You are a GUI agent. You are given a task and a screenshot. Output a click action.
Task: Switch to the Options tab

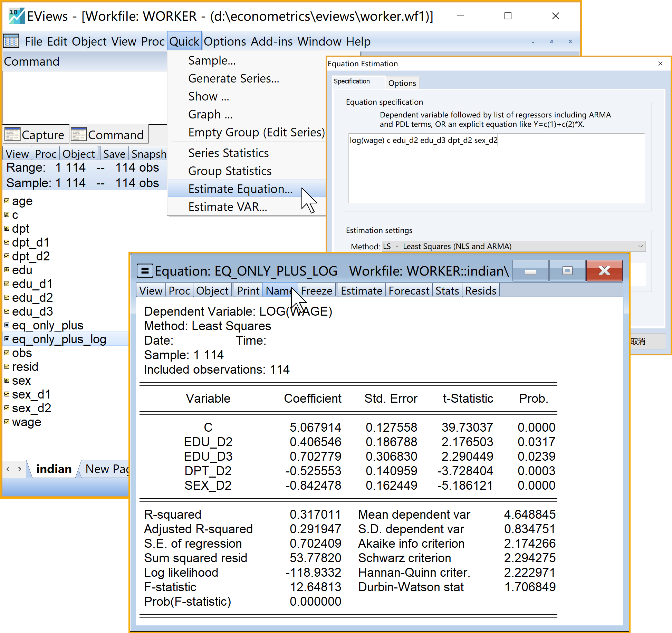[402, 83]
